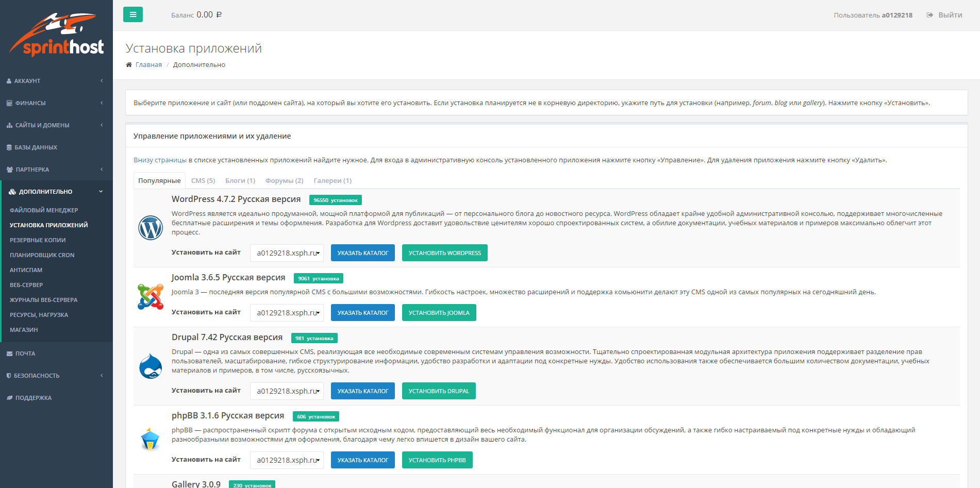
Task: Click the database icon beside Базы данных
Action: (9, 147)
